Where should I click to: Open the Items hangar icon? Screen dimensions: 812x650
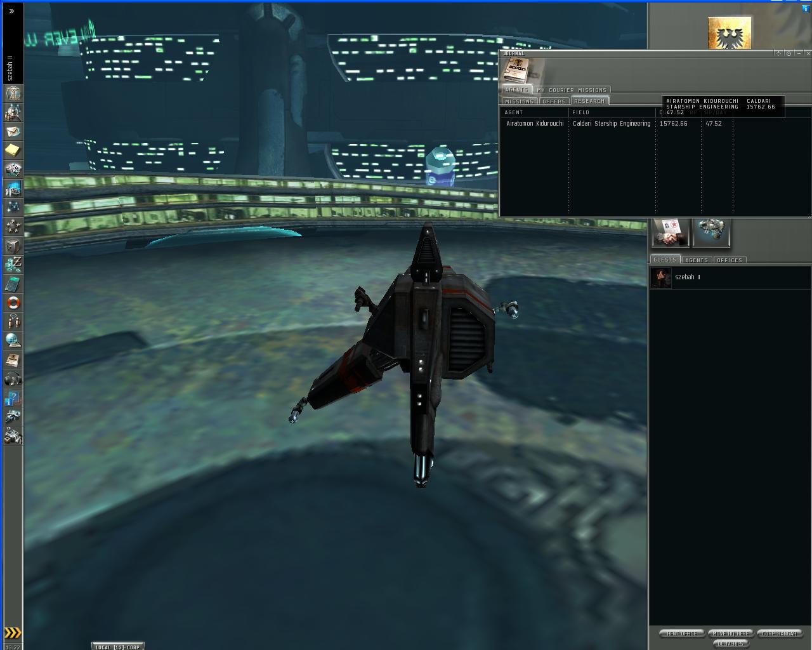point(13,436)
